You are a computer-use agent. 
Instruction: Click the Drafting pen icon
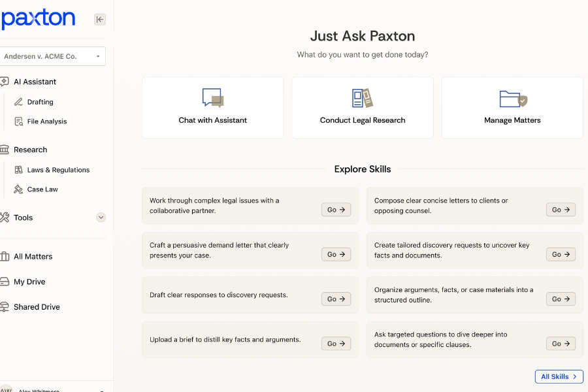[x=18, y=102]
